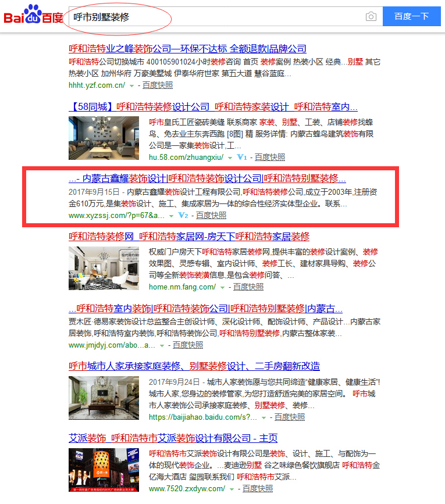
Task: Click the V1 credibility badge on 58同城 result
Action: (242, 158)
